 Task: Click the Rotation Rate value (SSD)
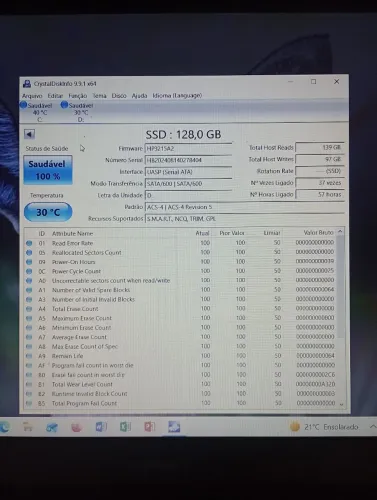320,171
